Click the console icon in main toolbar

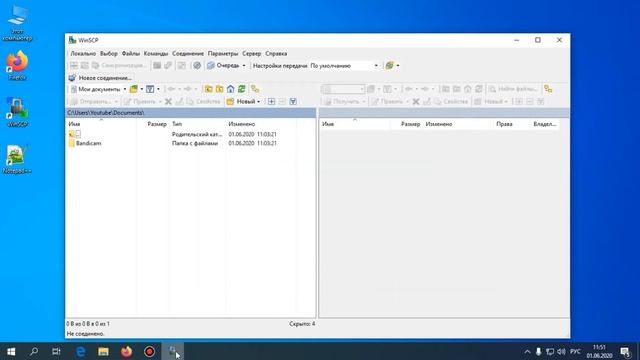pyautogui.click(x=157, y=65)
